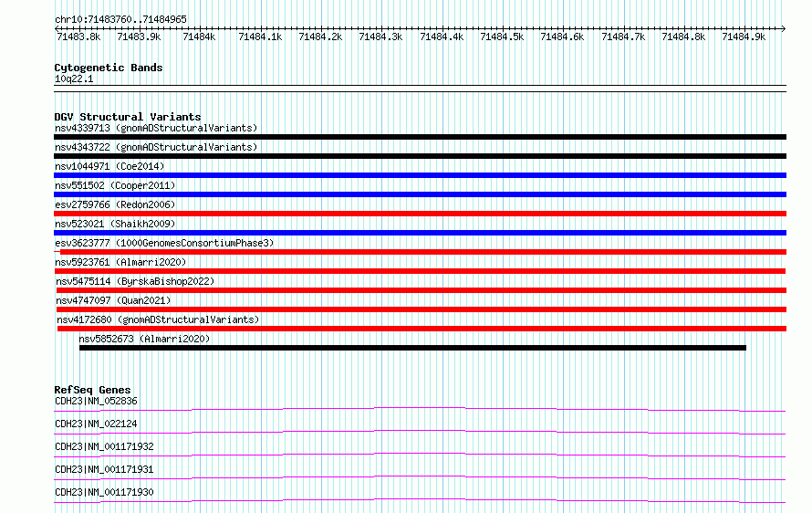Click the 71484.9k ruler tick label
This screenshot has width=812, height=513.
point(744,37)
